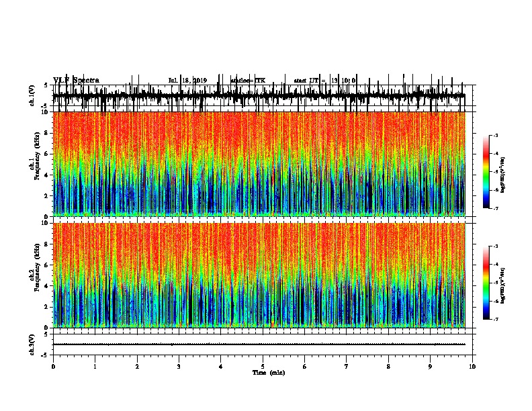This screenshot has width=532, height=411.
Task: Click the ch.2 spectrogram color bar
Action: click(486, 283)
